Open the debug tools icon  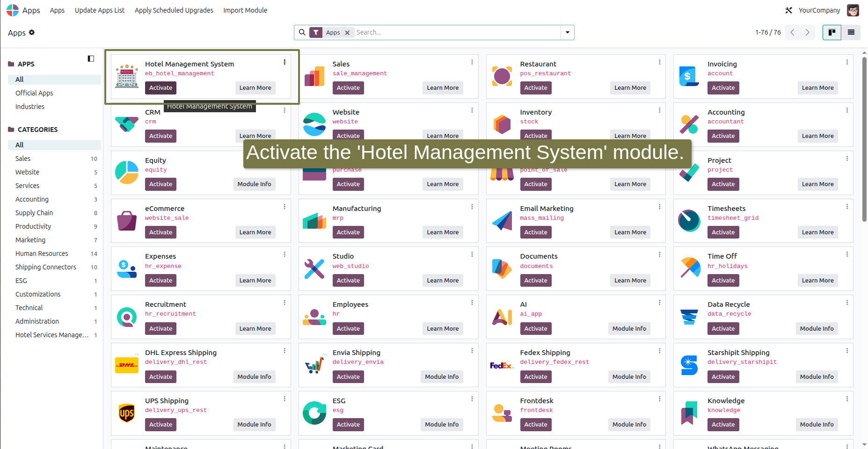point(788,10)
